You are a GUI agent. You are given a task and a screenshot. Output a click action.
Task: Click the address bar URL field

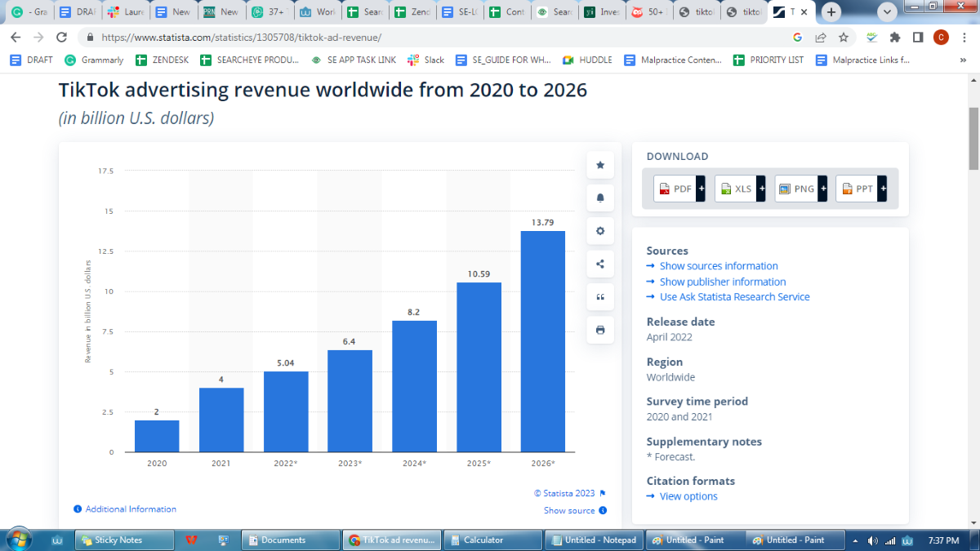(x=434, y=38)
